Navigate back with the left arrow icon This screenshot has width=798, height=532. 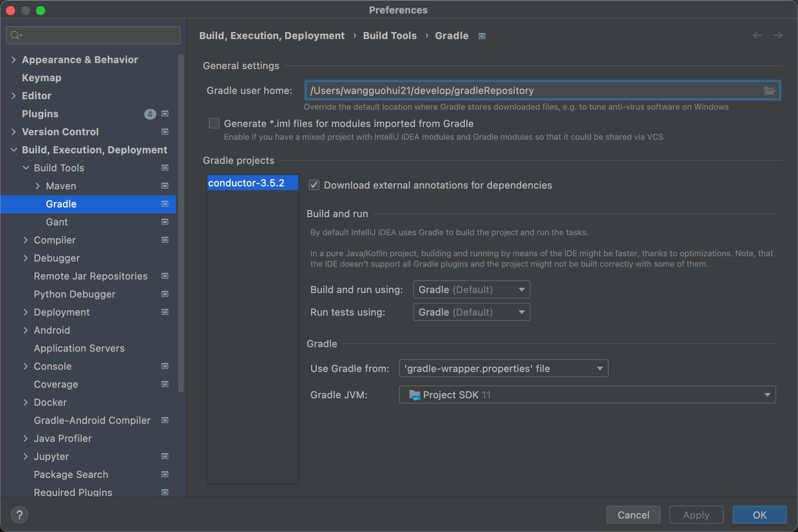click(x=758, y=35)
